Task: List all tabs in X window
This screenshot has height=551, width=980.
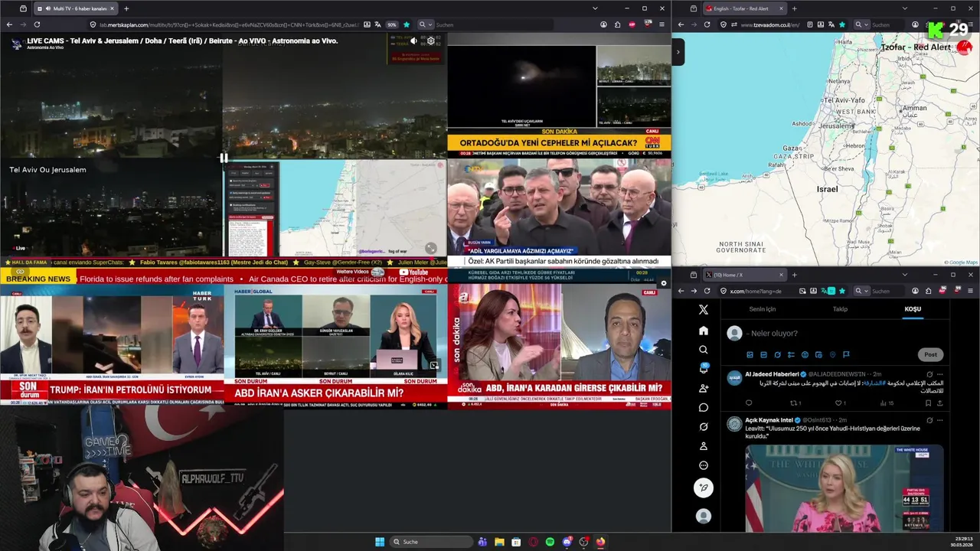Action: tap(904, 275)
